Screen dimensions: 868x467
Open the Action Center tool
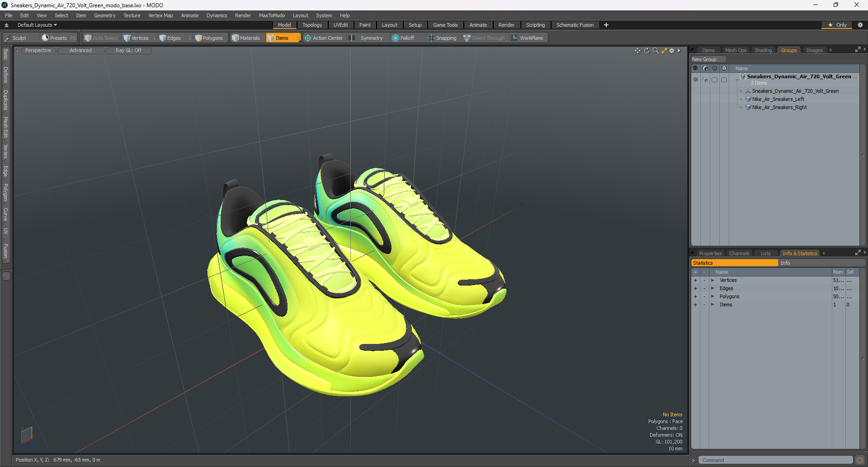tap(324, 38)
